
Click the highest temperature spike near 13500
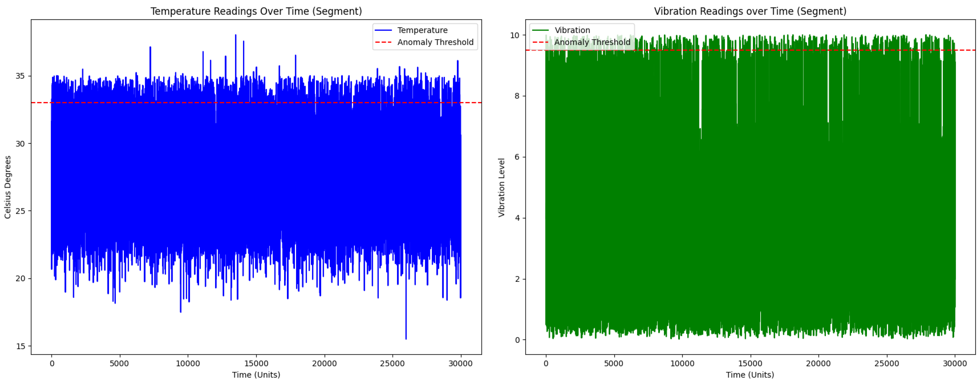235,36
